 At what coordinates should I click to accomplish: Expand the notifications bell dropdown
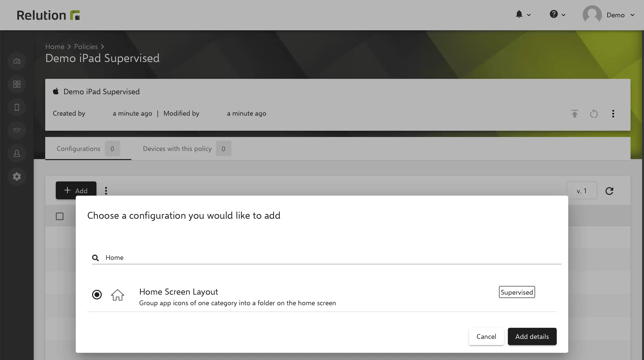tap(523, 14)
